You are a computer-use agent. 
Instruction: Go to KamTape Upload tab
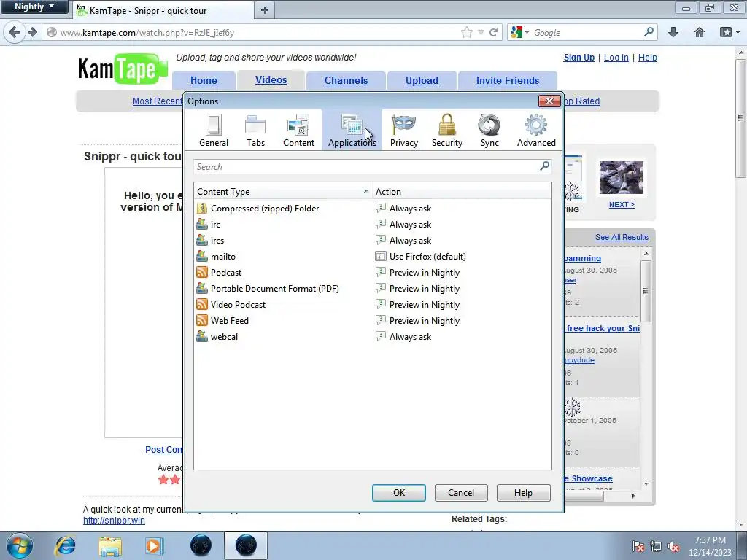[422, 80]
